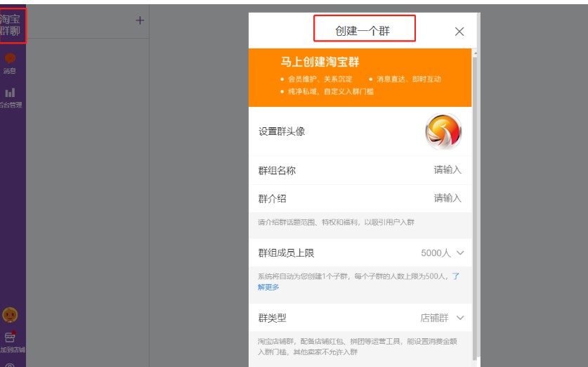The height and width of the screenshot is (367, 588).
Task: Click the 群介绍 label
Action: (273, 198)
